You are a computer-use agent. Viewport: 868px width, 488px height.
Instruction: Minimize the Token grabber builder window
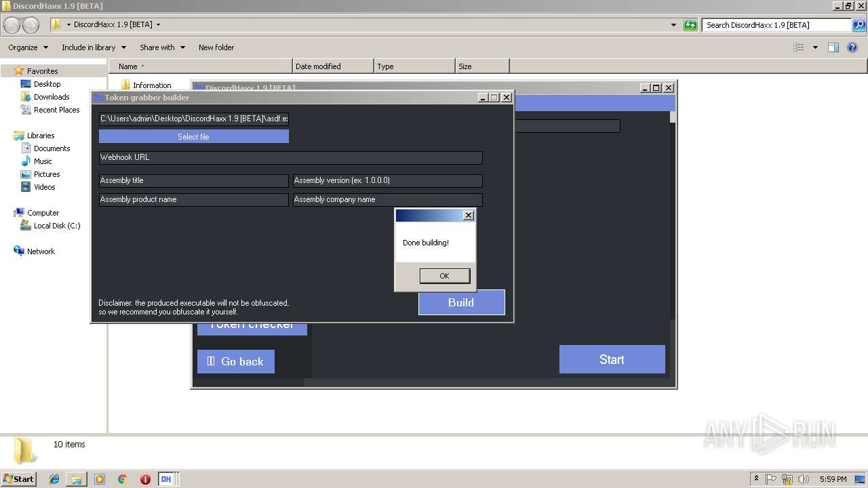click(x=483, y=98)
